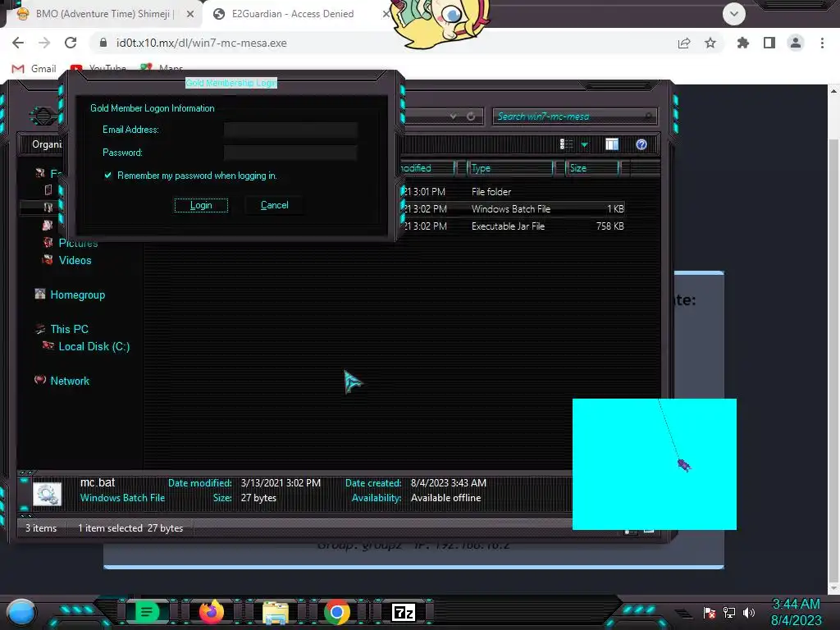This screenshot has width=840, height=630.
Task: Select the Executable Jar File row
Action: tap(514, 226)
